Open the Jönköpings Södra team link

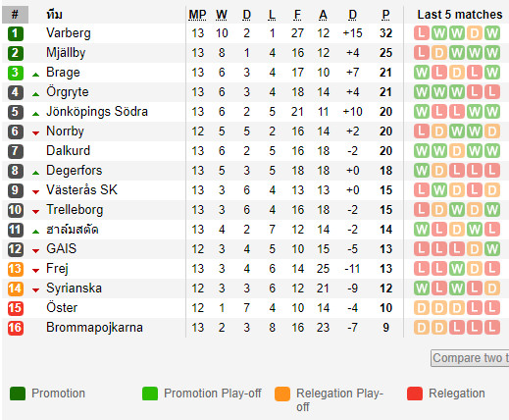[97, 112]
